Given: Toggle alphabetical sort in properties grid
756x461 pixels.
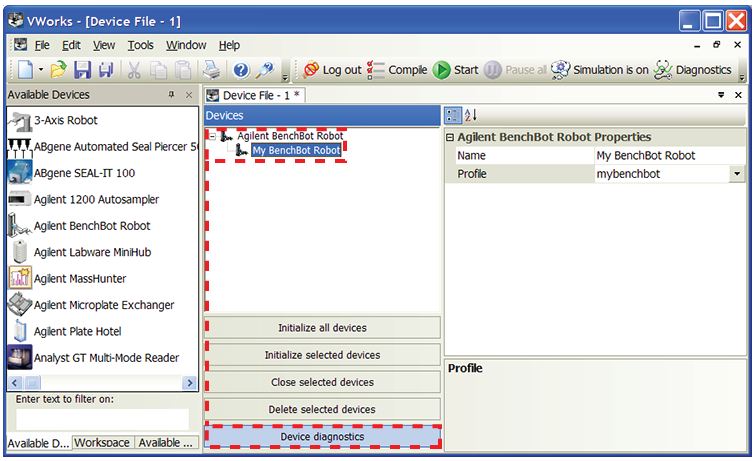Looking at the screenshot, I should click(471, 116).
